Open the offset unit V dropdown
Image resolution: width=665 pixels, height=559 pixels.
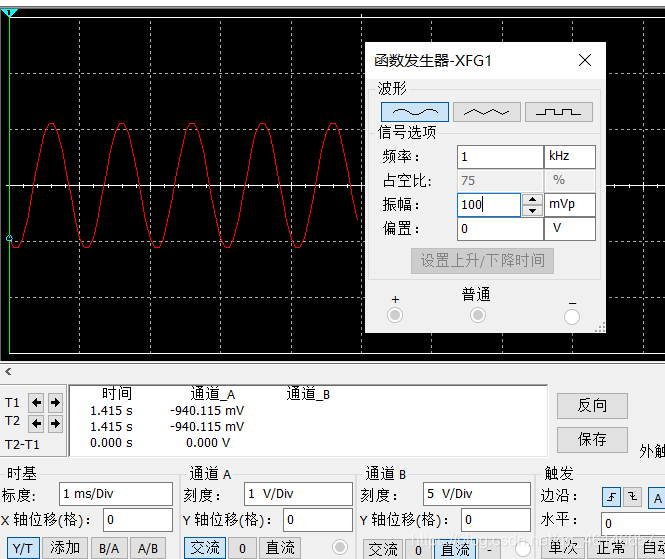tap(570, 229)
